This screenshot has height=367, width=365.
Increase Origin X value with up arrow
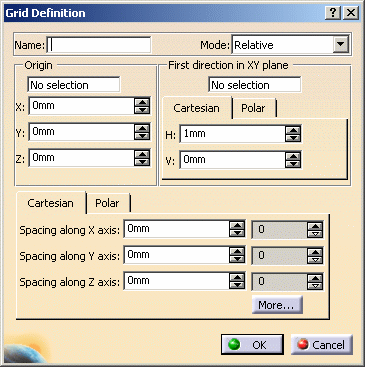(x=142, y=102)
